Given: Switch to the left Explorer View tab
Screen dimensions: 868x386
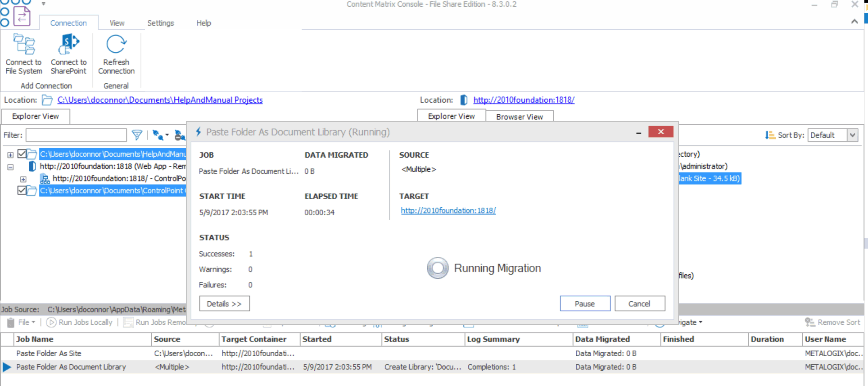Looking at the screenshot, I should coord(36,116).
